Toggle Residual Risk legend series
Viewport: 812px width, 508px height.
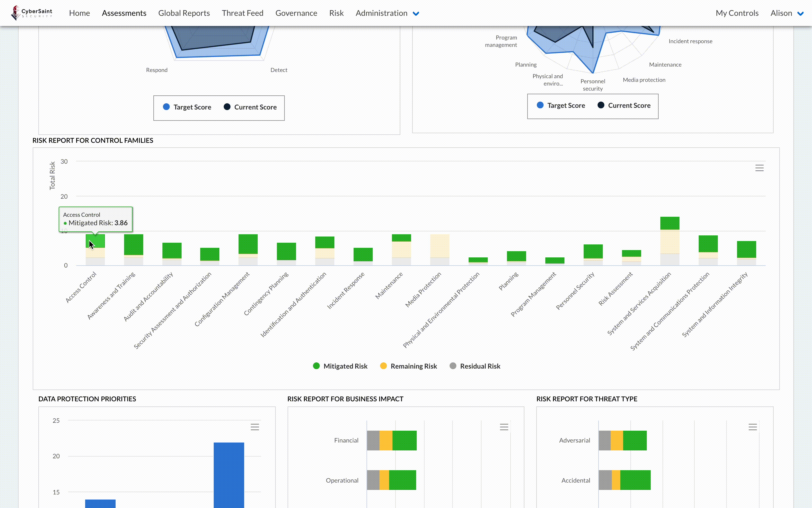point(475,366)
